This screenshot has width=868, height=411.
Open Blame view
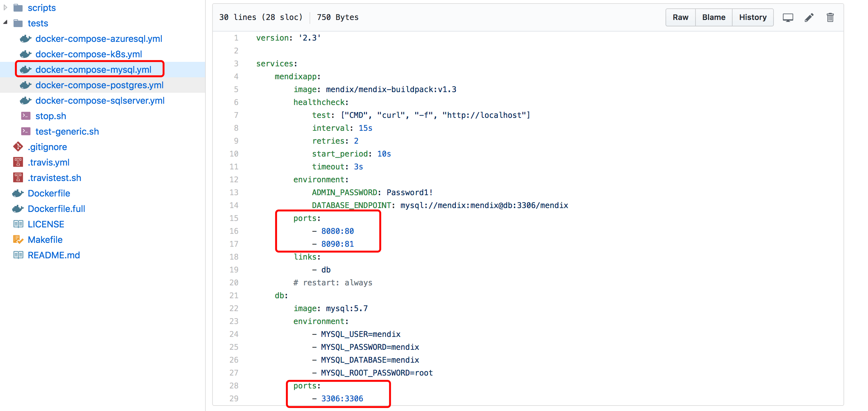(714, 17)
